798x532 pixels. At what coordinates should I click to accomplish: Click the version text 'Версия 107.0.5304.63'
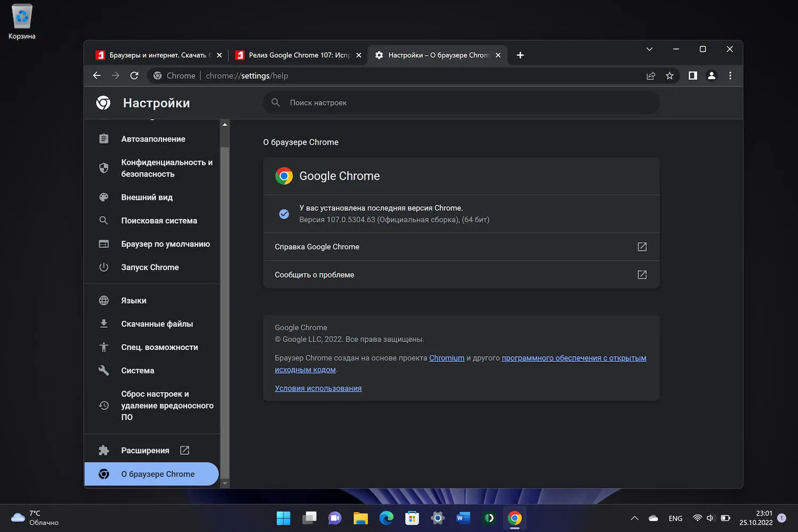[337, 220]
